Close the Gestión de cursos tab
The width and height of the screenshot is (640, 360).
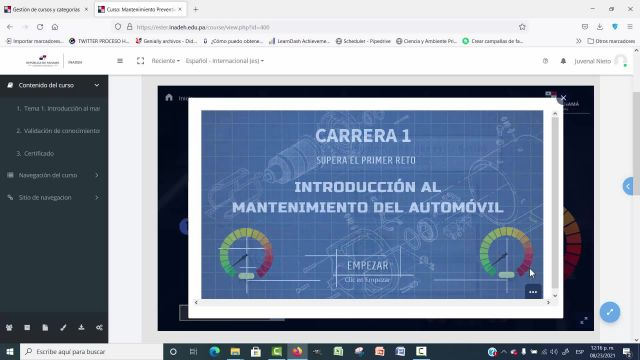click(x=86, y=9)
